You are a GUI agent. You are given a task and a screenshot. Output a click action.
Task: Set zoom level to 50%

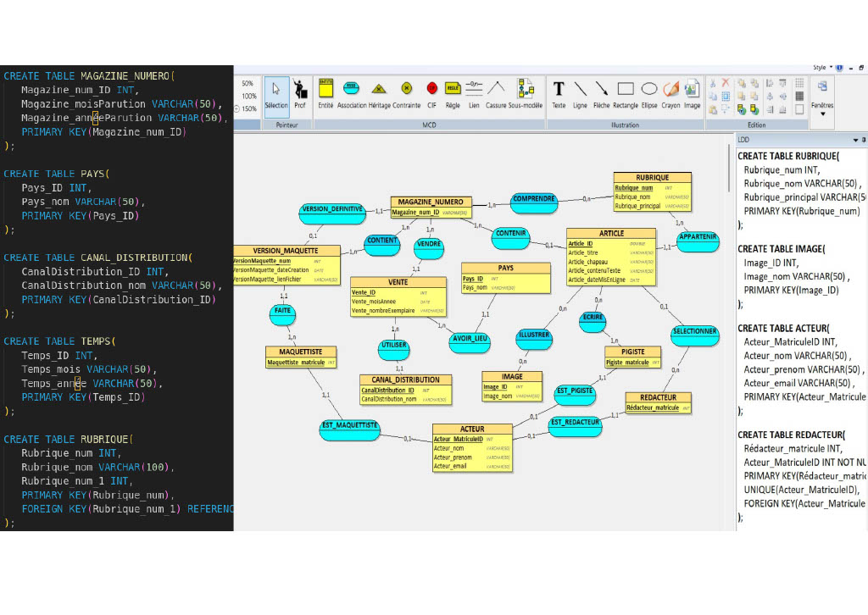click(248, 84)
